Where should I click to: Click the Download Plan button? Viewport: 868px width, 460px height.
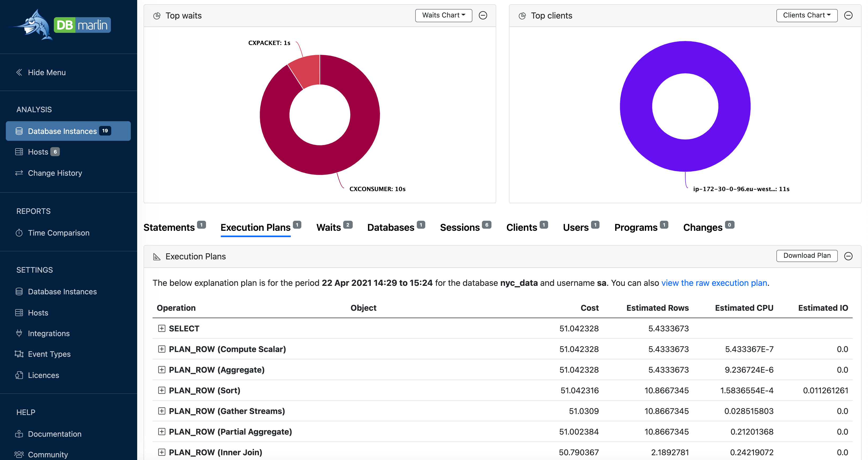point(807,256)
